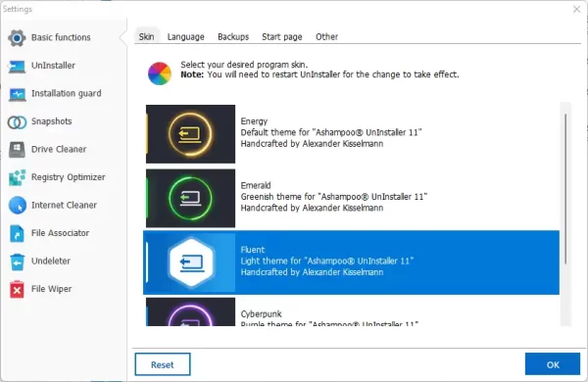Open Installation guard settings label
Image resolution: width=588 pixels, height=382 pixels.
pos(67,93)
